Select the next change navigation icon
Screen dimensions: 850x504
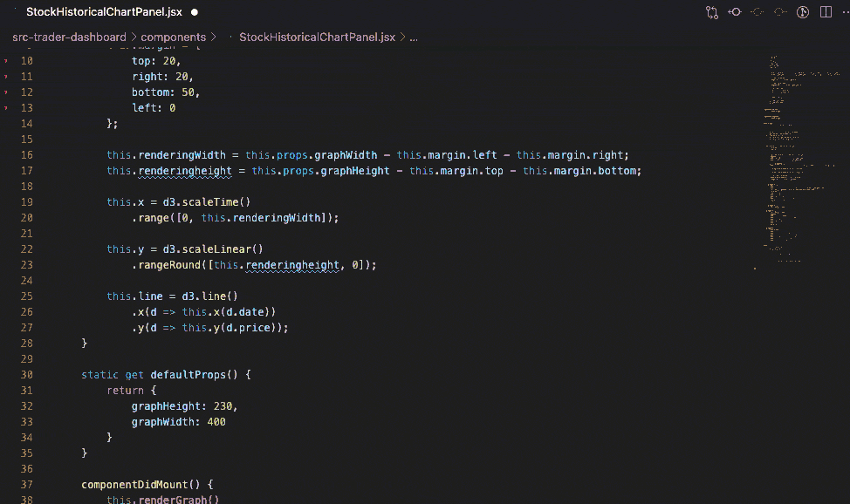pyautogui.click(x=779, y=12)
